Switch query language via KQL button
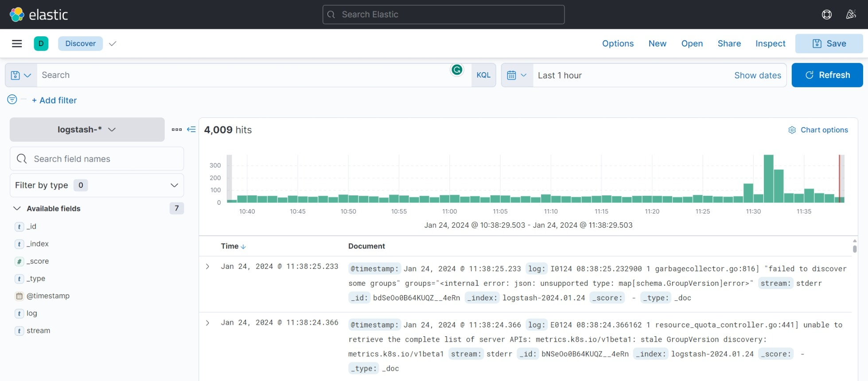 coord(483,75)
